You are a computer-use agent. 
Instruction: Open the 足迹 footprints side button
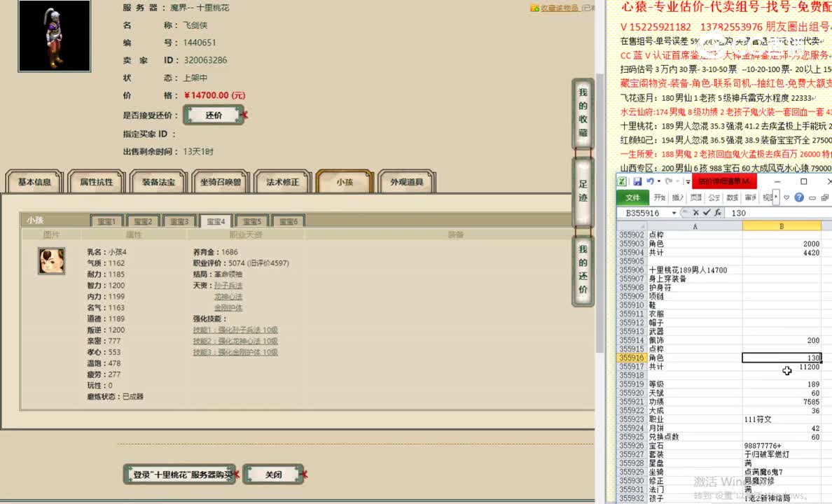point(583,191)
